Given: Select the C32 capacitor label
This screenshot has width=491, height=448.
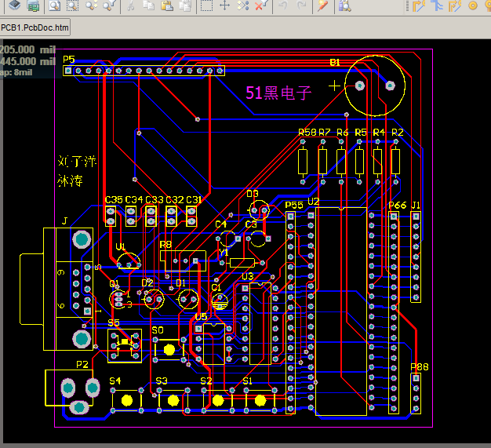Looking at the screenshot, I should click(175, 200).
